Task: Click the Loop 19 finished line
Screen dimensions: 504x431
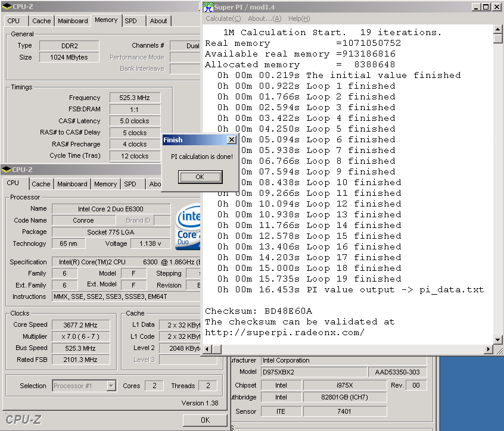Action: [x=309, y=279]
